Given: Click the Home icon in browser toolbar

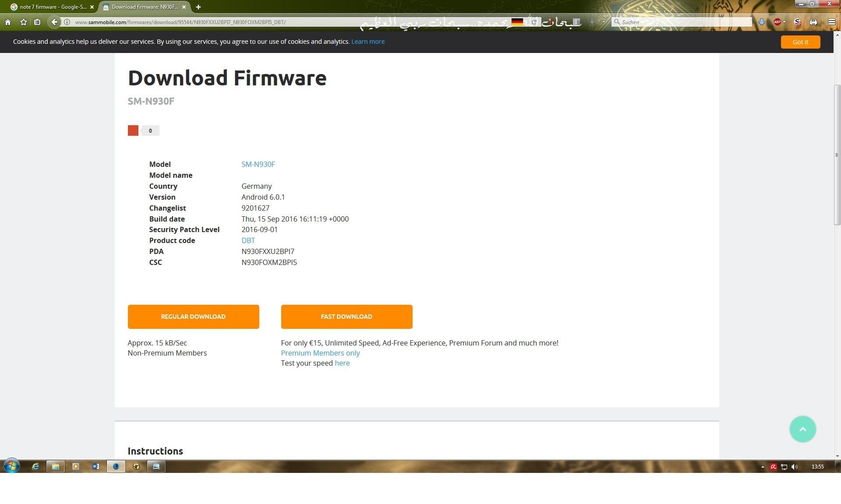Looking at the screenshot, I should coord(8,22).
